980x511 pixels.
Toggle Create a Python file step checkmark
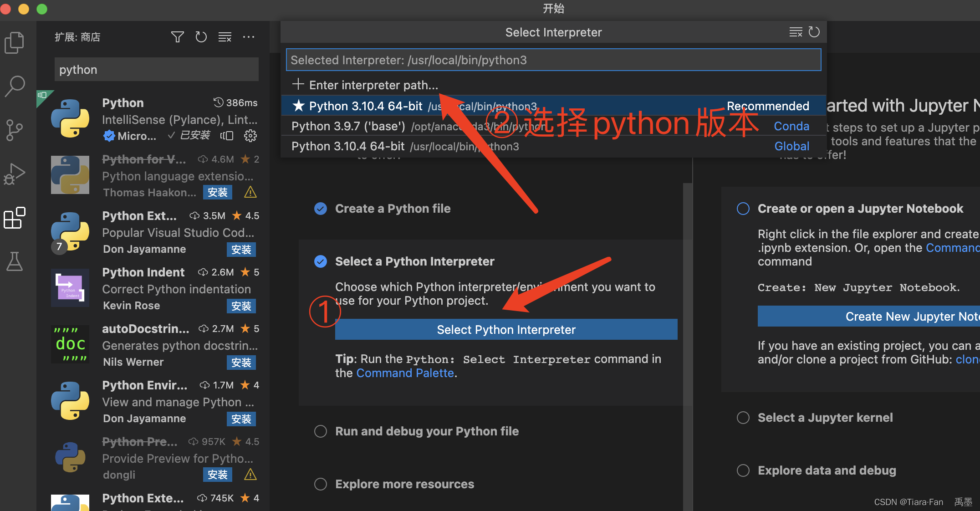click(x=321, y=209)
